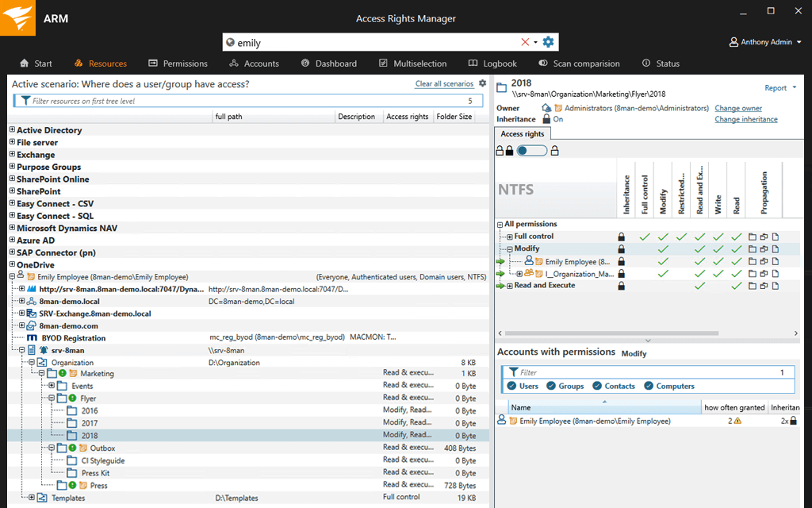This screenshot has width=812, height=508.
Task: Click the scenario settings gear near Clear all scenarios
Action: click(x=482, y=83)
